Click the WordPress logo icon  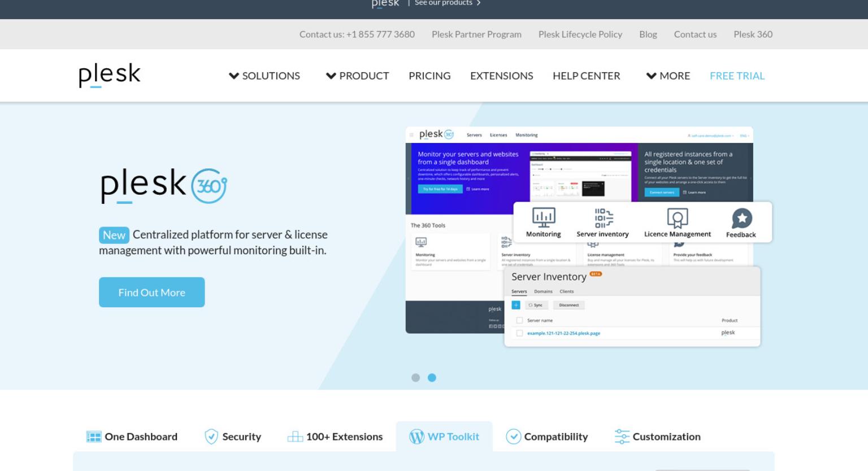pyautogui.click(x=416, y=437)
